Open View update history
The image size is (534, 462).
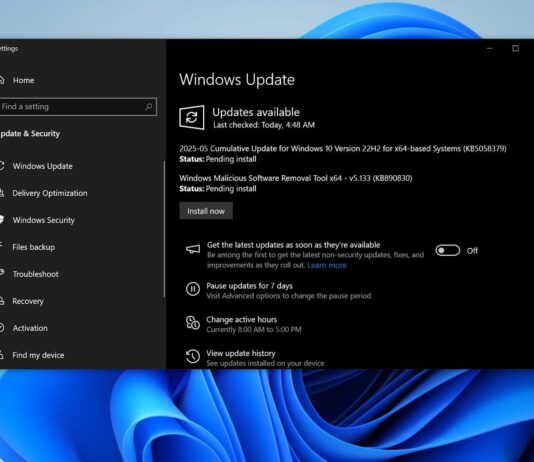pos(241,353)
